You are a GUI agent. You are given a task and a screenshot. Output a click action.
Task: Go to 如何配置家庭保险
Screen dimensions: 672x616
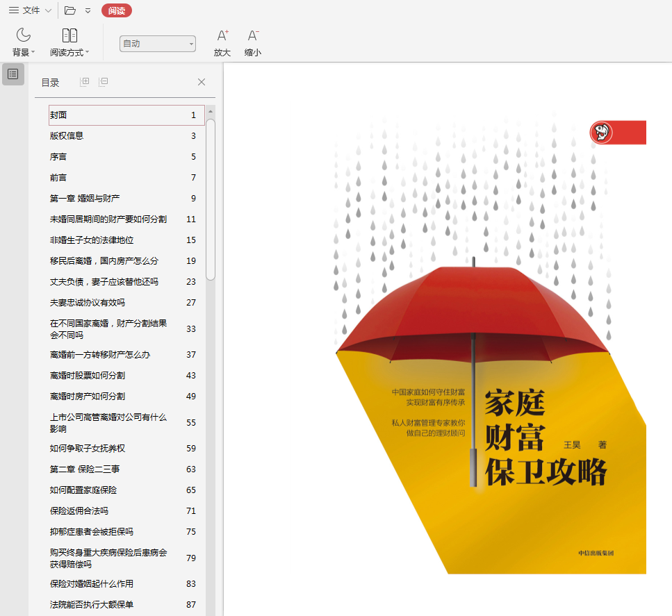(x=126, y=490)
